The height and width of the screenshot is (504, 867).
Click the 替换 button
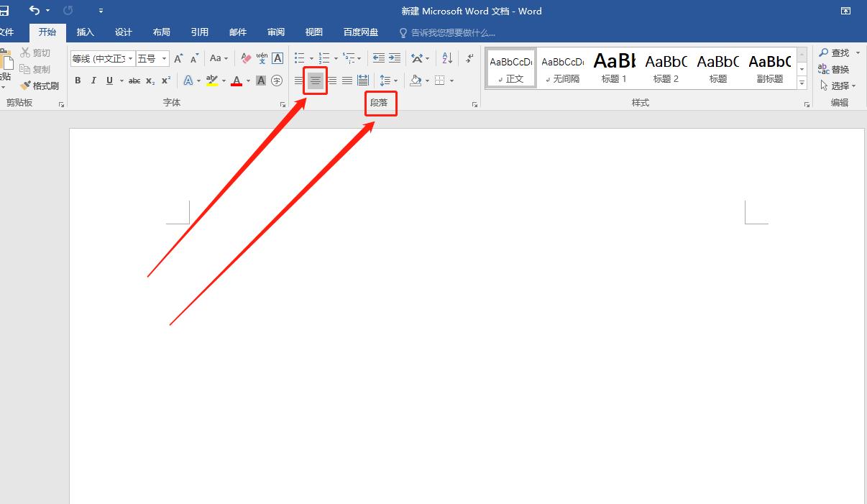(834, 69)
